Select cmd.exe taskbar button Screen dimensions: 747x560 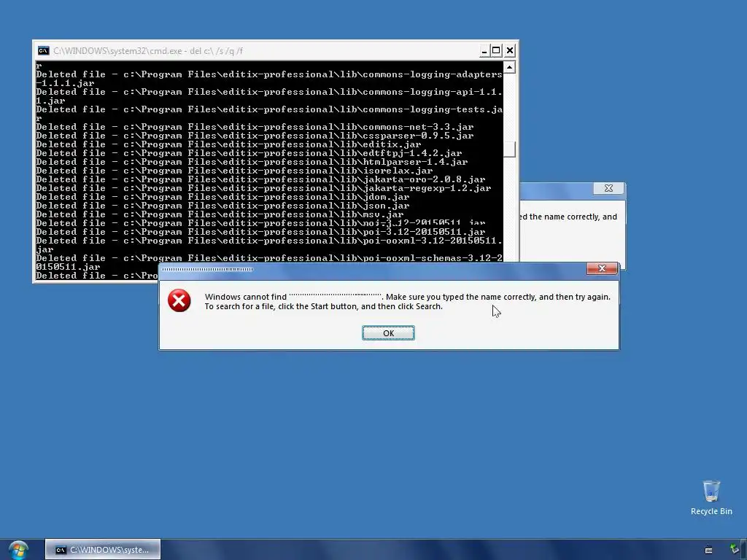point(103,550)
